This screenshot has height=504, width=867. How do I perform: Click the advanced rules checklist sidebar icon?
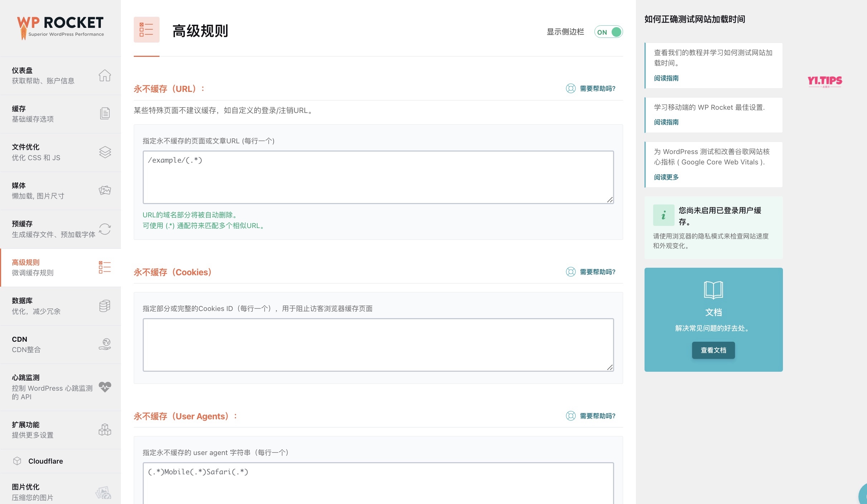(105, 267)
